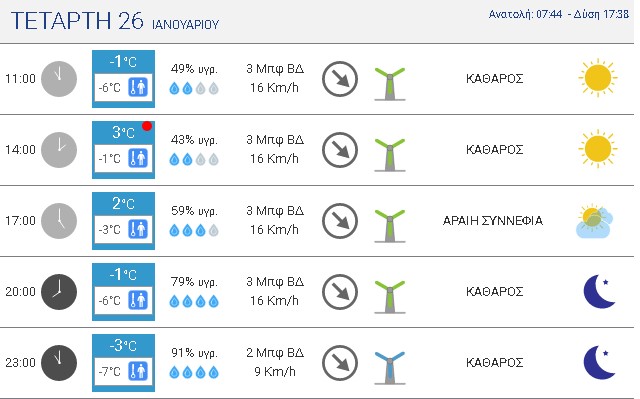
Task: Click the grey clock icon at 14:00
Action: [x=59, y=150]
